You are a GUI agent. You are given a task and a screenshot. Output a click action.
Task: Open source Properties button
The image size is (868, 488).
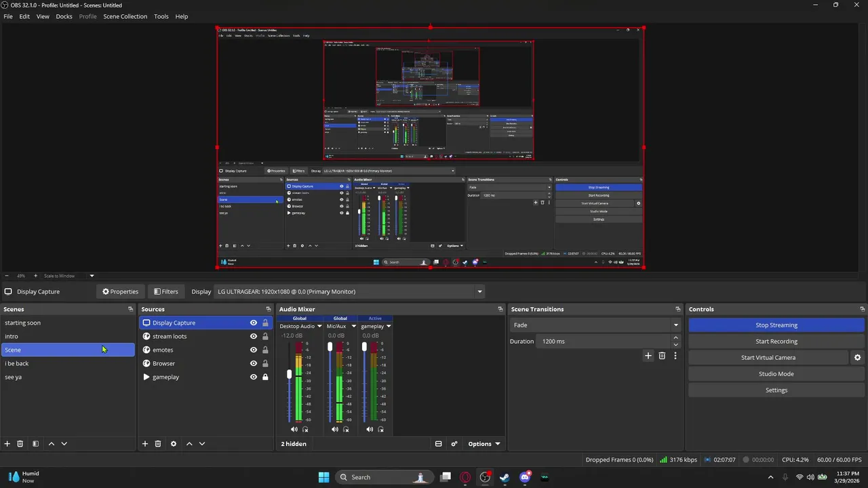120,291
